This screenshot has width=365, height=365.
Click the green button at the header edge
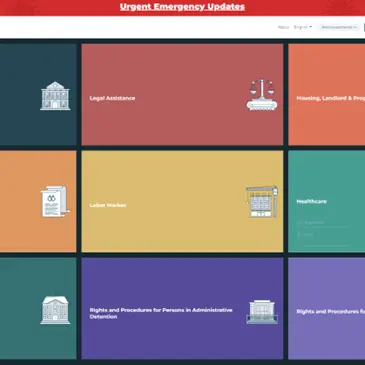pyautogui.click(x=364, y=27)
